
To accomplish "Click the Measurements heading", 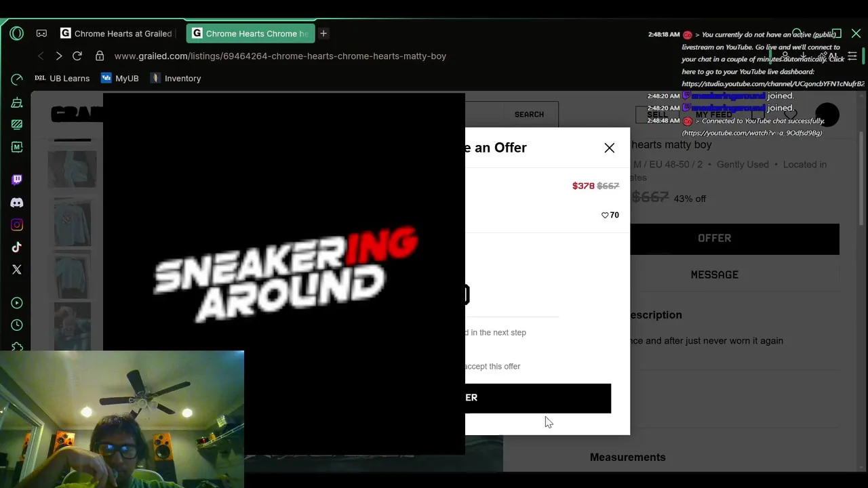I will (x=627, y=457).
